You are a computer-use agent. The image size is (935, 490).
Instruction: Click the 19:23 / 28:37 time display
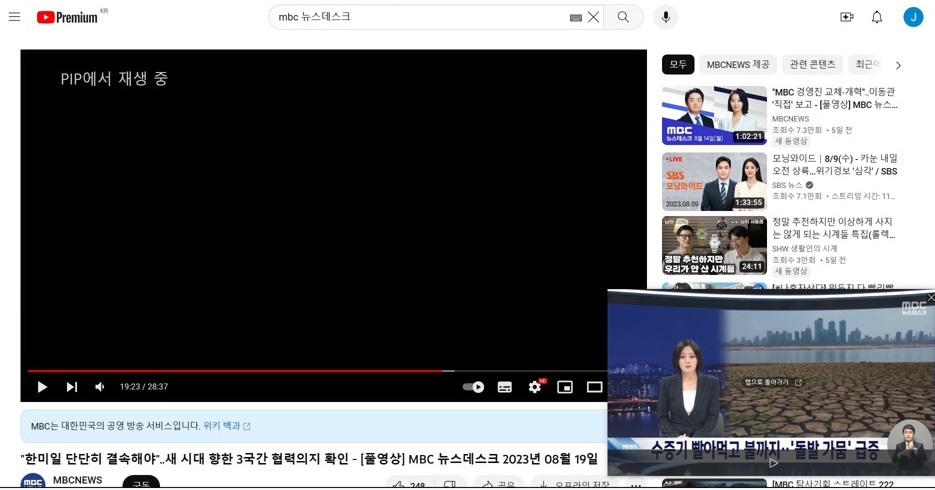[x=144, y=387]
